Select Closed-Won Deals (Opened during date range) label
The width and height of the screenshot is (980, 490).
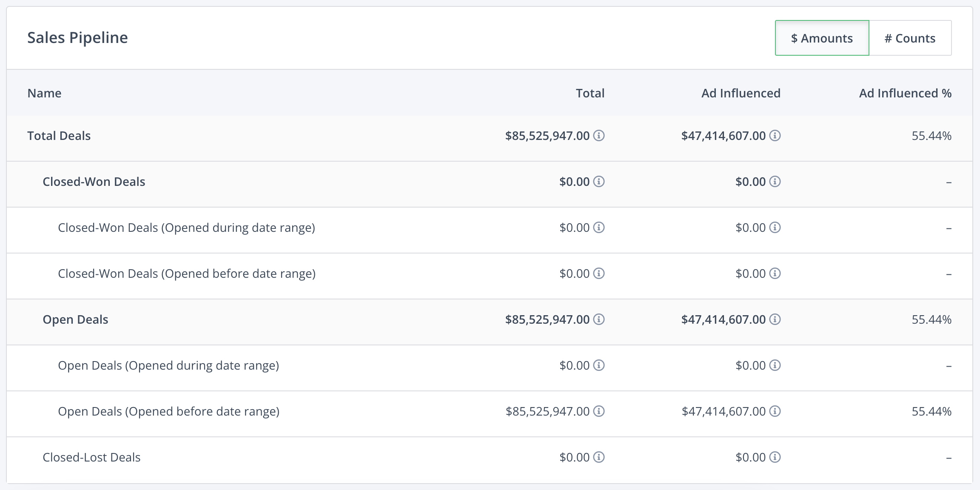186,228
